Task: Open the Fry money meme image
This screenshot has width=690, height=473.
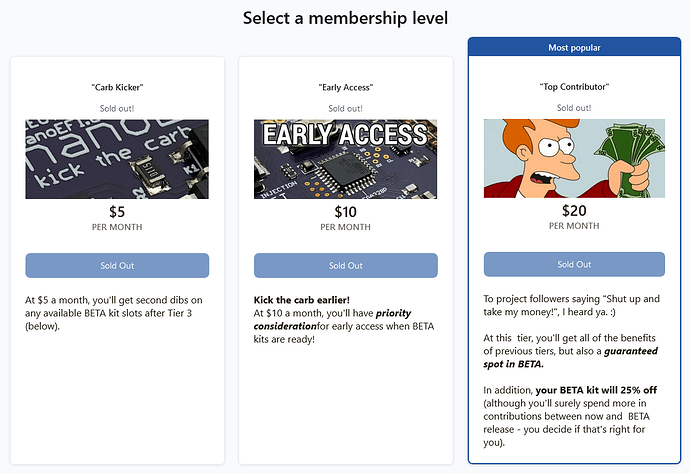Action: [574, 158]
